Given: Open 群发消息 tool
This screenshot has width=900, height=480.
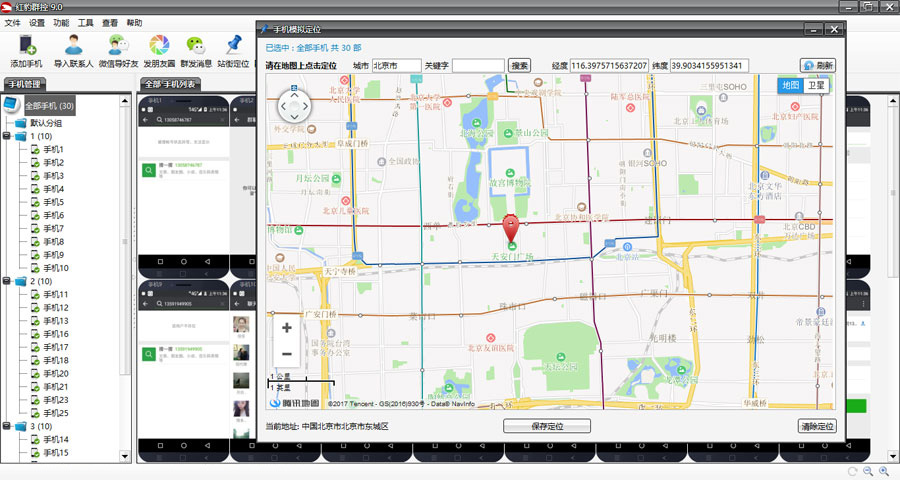Looking at the screenshot, I should 196,45.
